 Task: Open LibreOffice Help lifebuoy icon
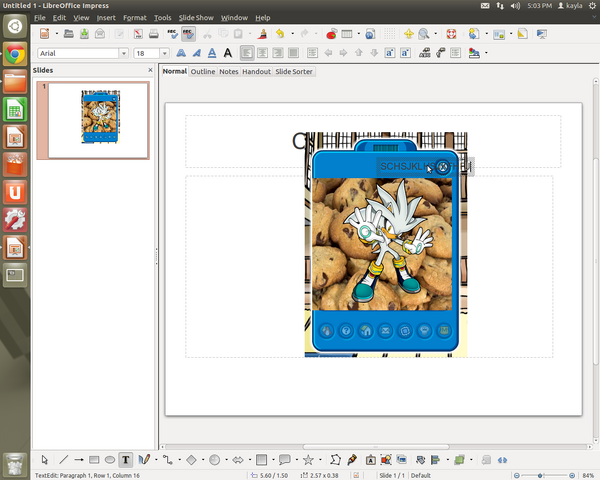(452, 34)
